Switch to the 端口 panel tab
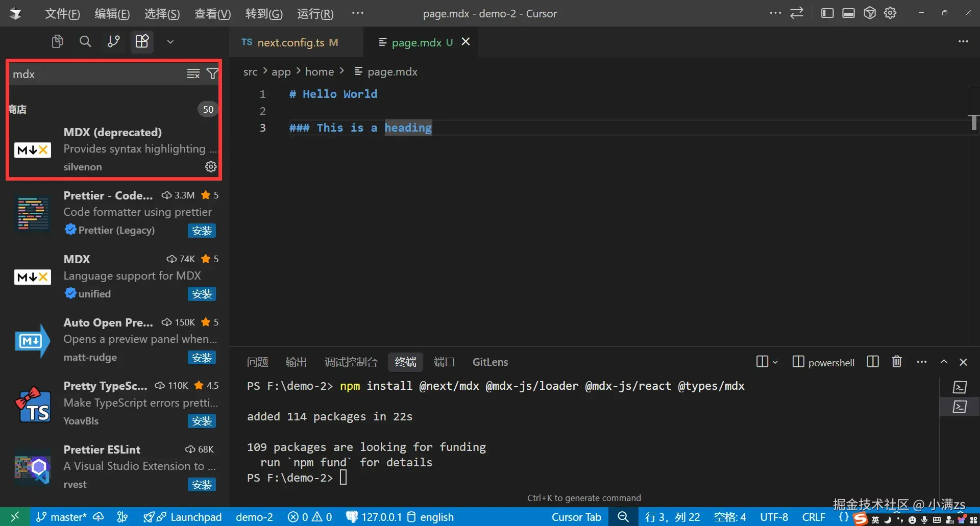 pyautogui.click(x=444, y=362)
